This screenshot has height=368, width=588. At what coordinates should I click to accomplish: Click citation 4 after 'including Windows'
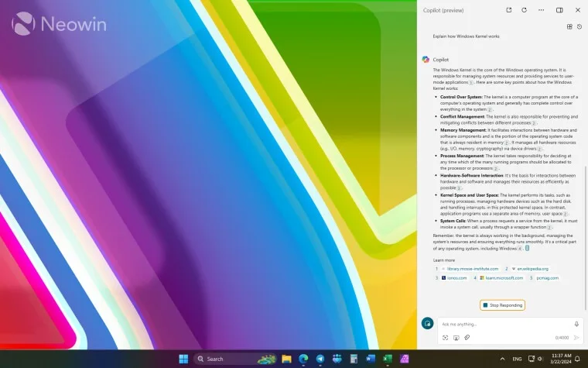[x=519, y=249]
